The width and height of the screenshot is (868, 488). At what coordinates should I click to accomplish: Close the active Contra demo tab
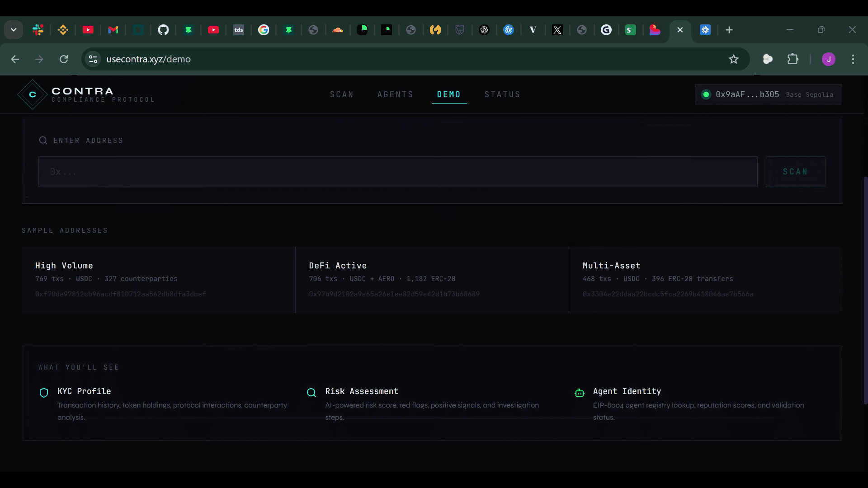point(680,30)
